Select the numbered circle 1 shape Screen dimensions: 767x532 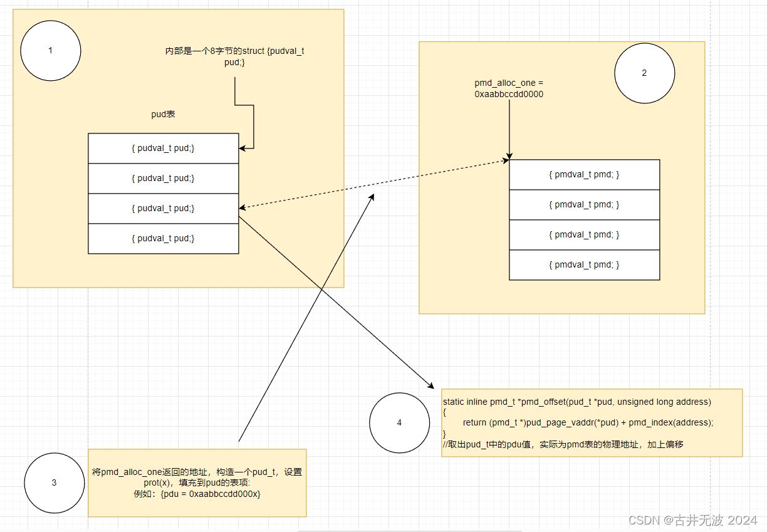point(50,50)
